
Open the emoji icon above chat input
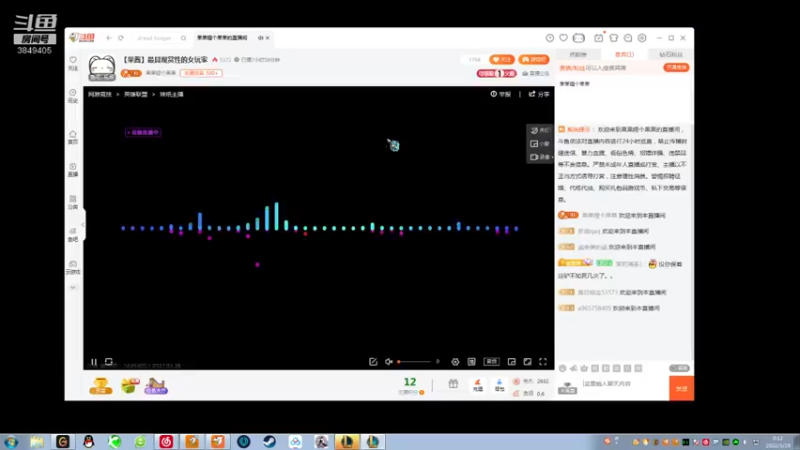(562, 368)
